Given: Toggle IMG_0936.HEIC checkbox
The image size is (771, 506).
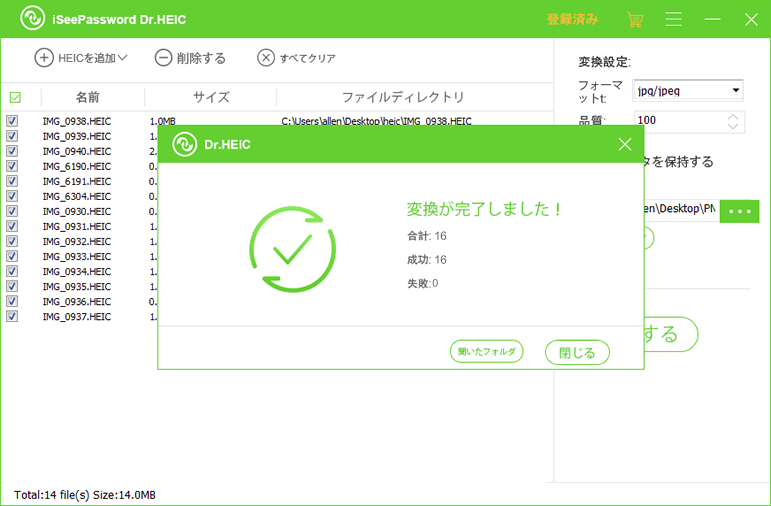Looking at the screenshot, I should click(12, 301).
